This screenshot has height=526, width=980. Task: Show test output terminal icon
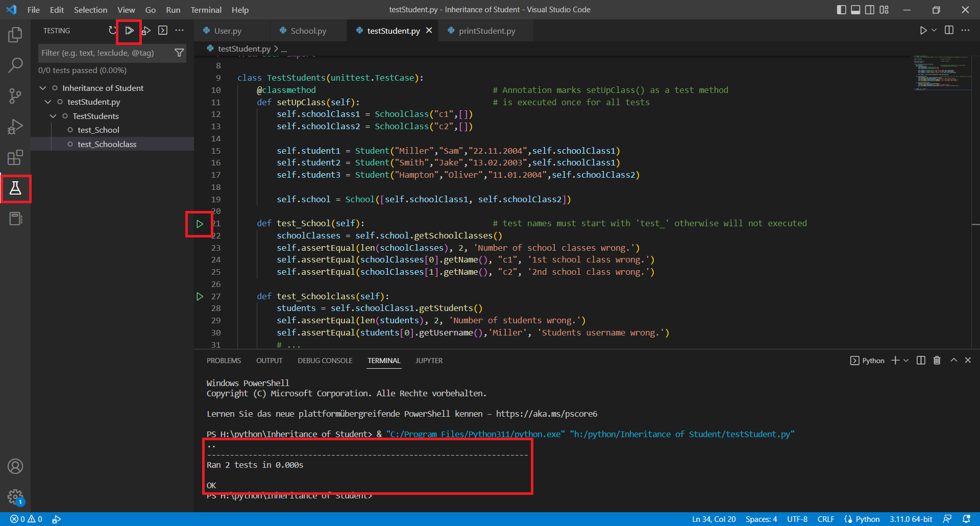click(163, 31)
